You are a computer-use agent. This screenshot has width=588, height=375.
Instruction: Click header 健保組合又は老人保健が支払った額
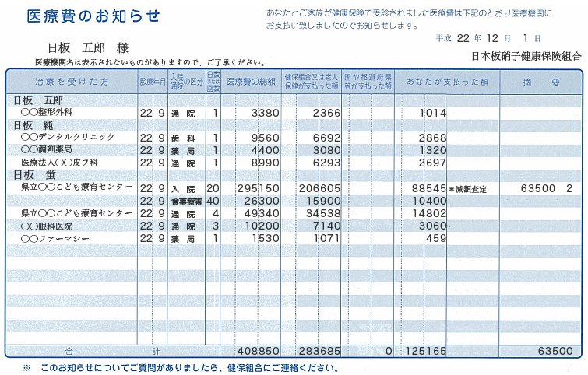point(312,81)
